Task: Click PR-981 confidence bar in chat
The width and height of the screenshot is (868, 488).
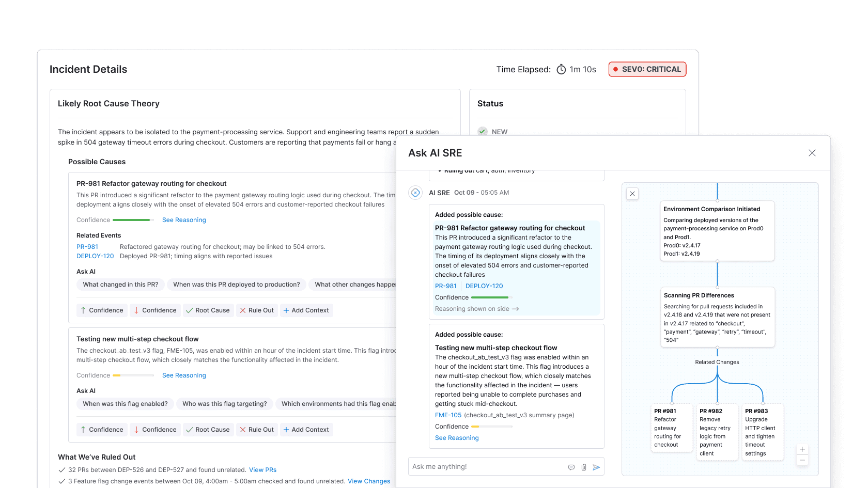Action: click(492, 297)
